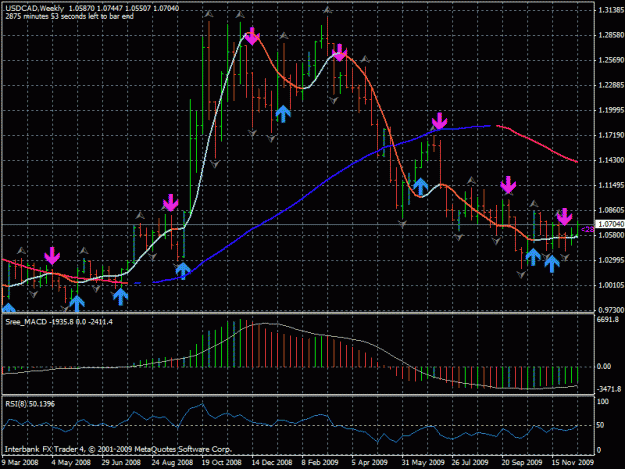The width and height of the screenshot is (625, 469).
Task: Select the 8 Feb 2009 date label
Action: click(320, 463)
